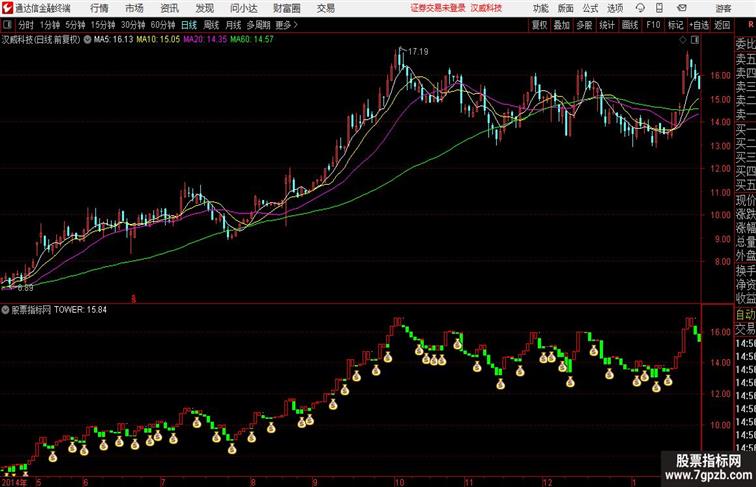756x487 pixels.
Task: Switch to the 30分钟 period tab
Action: click(133, 25)
